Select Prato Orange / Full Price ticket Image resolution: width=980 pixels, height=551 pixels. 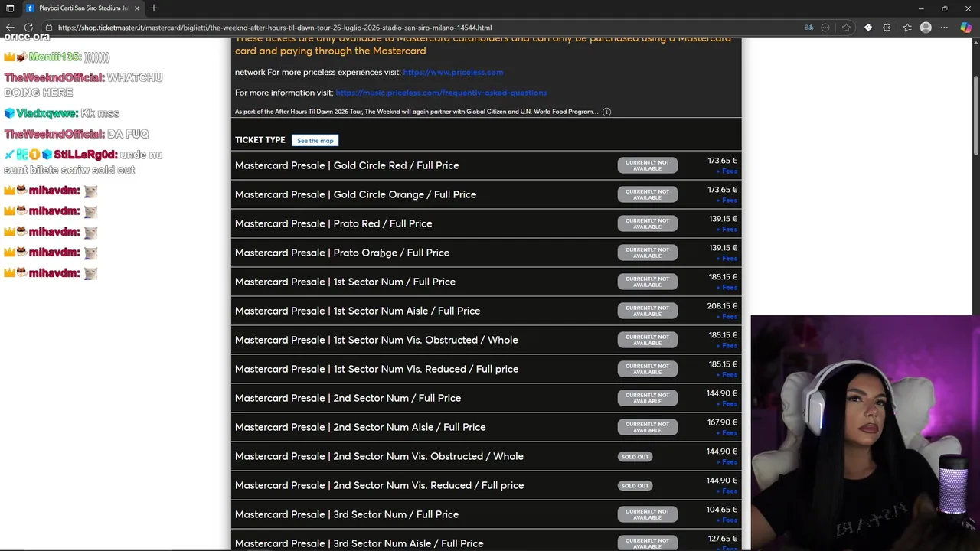342,253
